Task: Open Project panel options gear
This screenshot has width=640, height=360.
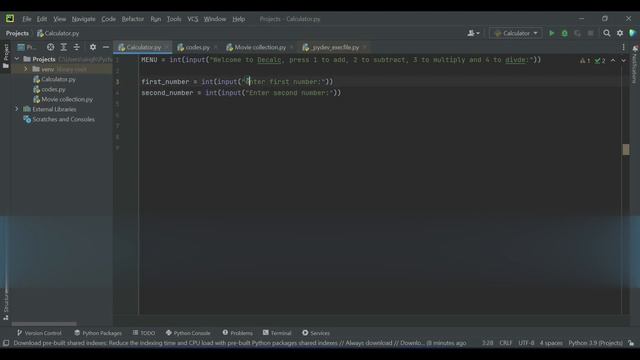Action: [x=93, y=47]
